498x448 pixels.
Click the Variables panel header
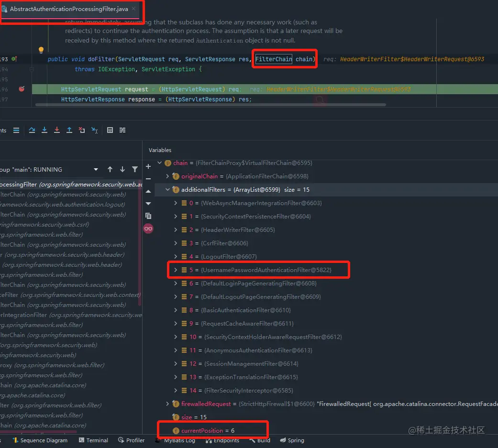[x=160, y=150]
